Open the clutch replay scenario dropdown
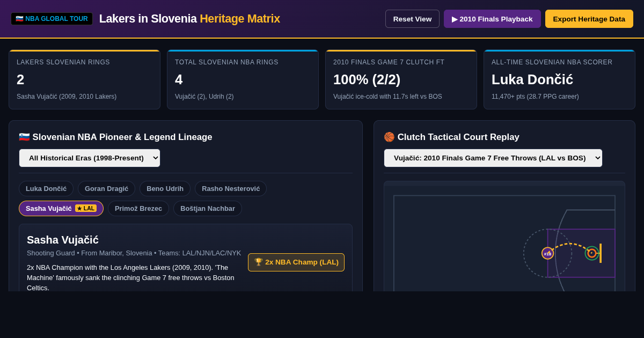The image size is (644, 338). 493,158
